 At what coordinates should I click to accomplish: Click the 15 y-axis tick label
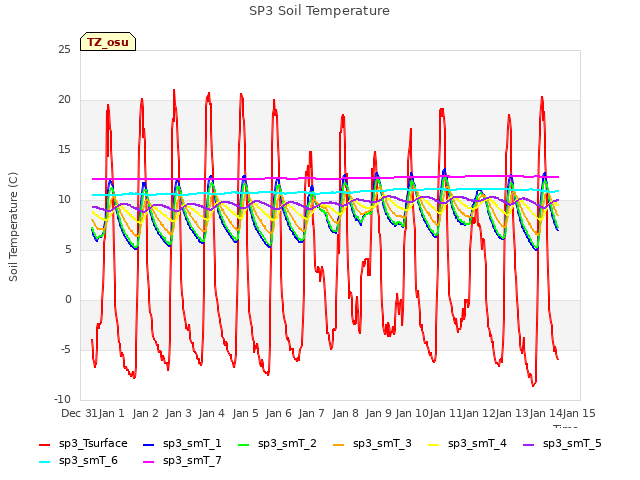(x=64, y=150)
